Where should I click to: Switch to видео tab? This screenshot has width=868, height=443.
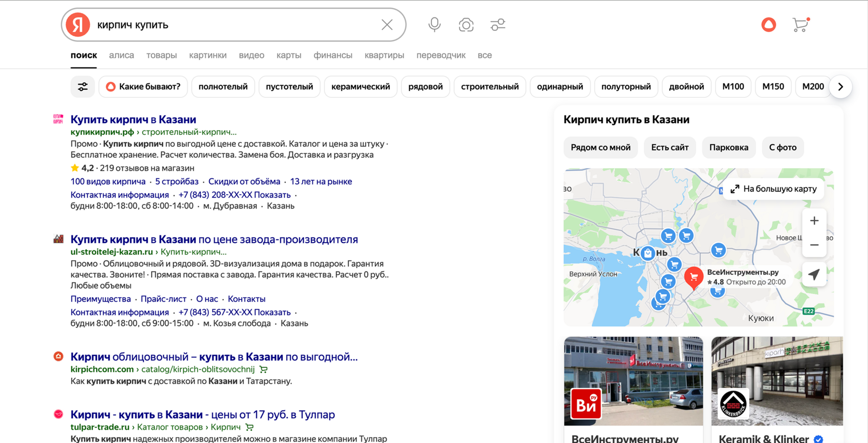pyautogui.click(x=251, y=55)
